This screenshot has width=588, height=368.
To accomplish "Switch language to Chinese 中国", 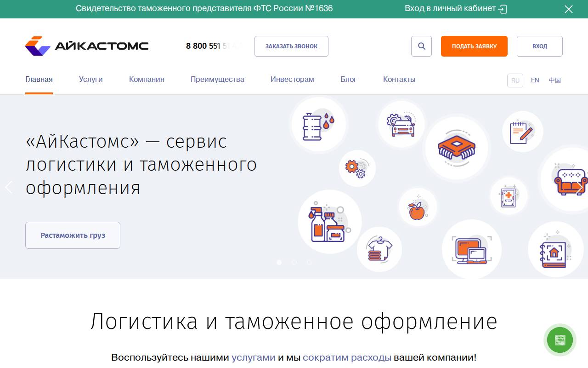I will [x=555, y=80].
